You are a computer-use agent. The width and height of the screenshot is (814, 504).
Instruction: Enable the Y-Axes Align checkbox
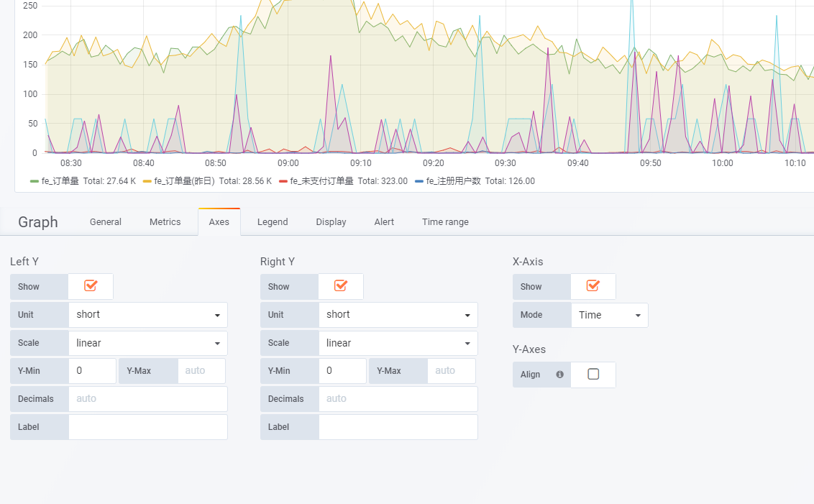tap(593, 375)
